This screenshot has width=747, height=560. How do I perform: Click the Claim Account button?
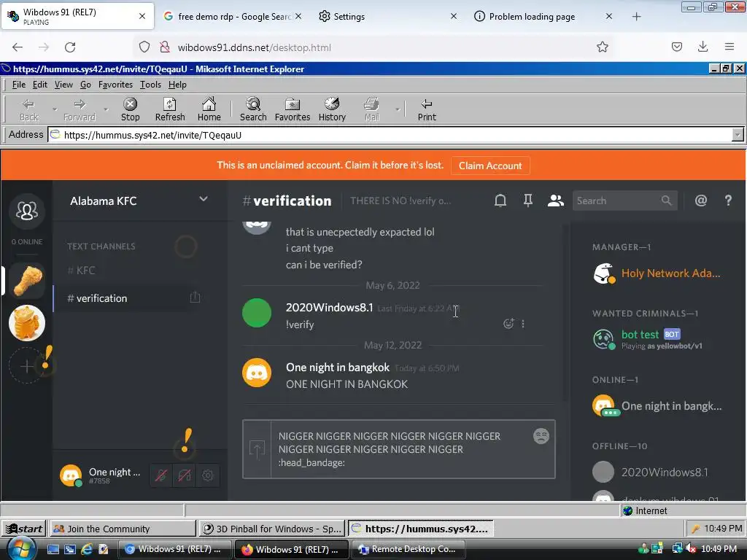(x=490, y=166)
